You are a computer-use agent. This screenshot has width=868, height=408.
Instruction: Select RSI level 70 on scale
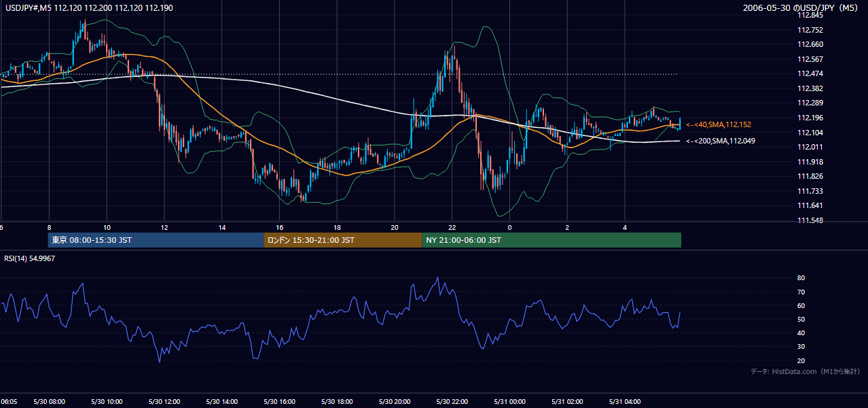(x=801, y=292)
